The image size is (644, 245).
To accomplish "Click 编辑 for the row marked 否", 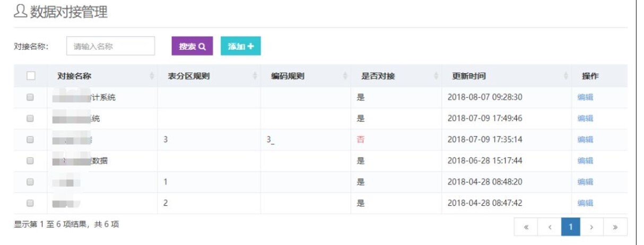I will (585, 139).
